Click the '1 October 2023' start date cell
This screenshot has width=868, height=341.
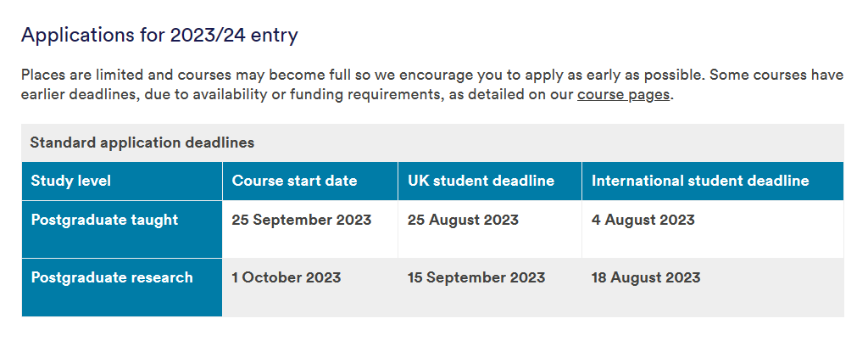point(287,277)
